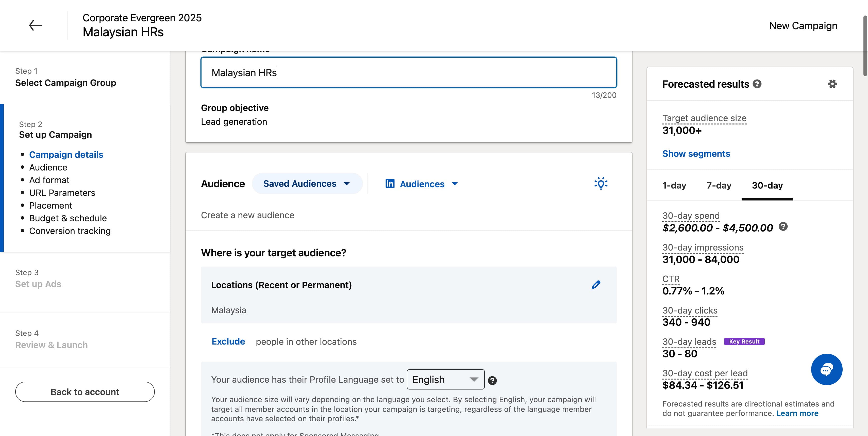The image size is (868, 436).
Task: Click the 30-day cost per lead label
Action: [x=705, y=373]
